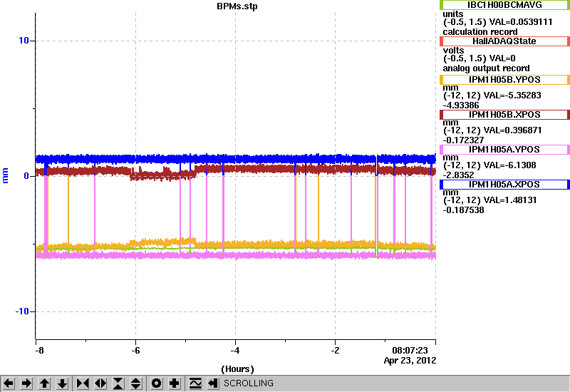Click the -2 hours x-axis tick label
570x392 pixels.
[x=335, y=351]
